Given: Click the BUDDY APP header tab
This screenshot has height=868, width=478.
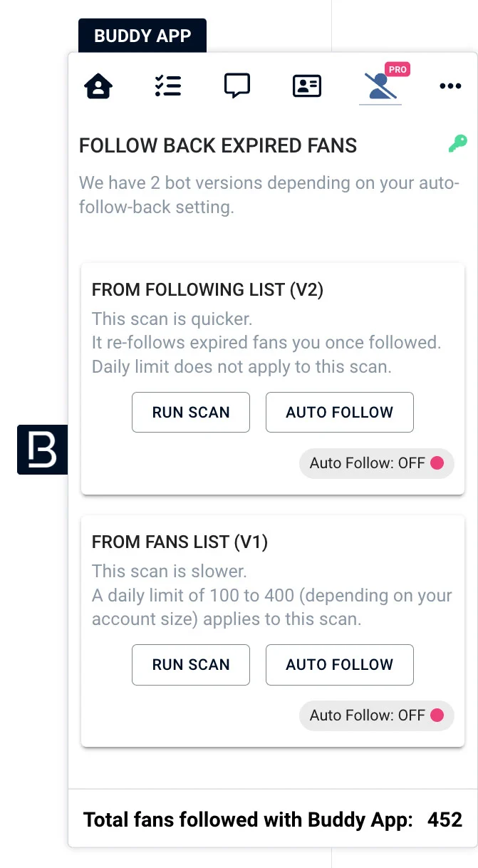Looking at the screenshot, I should click(142, 36).
